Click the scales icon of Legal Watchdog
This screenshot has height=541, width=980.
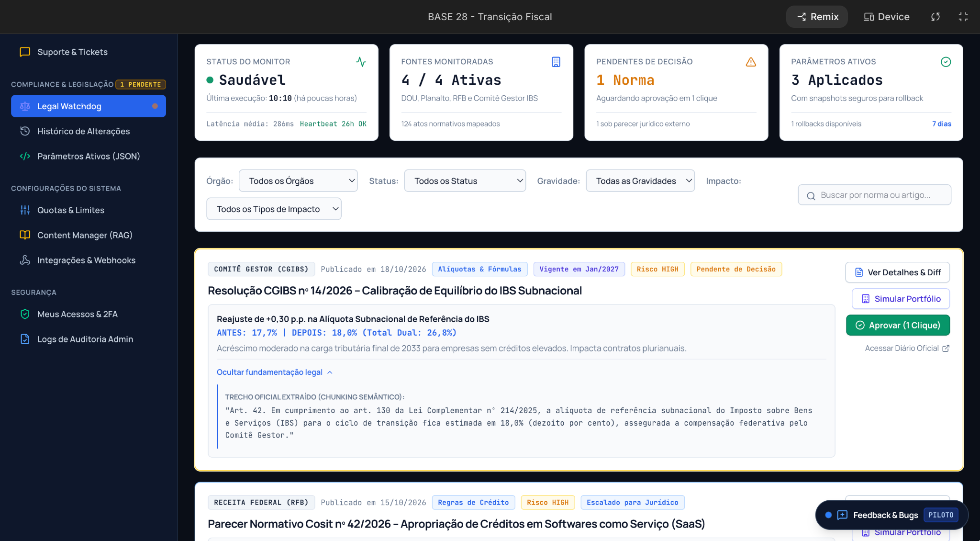[x=25, y=106]
